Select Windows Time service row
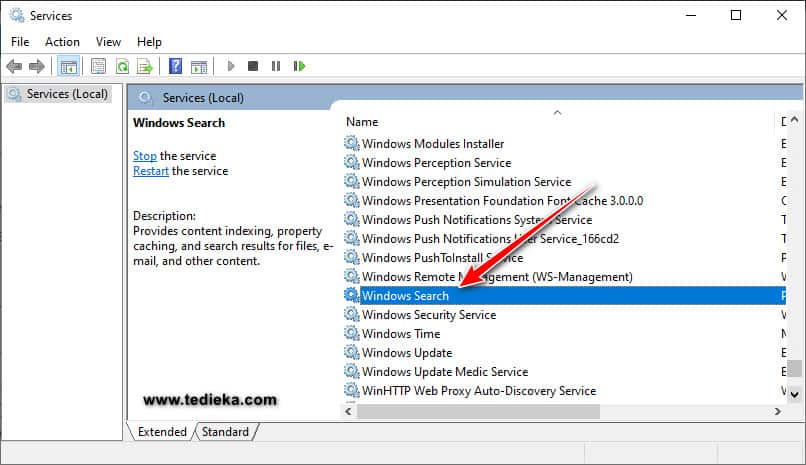The width and height of the screenshot is (806, 465). coord(564,333)
